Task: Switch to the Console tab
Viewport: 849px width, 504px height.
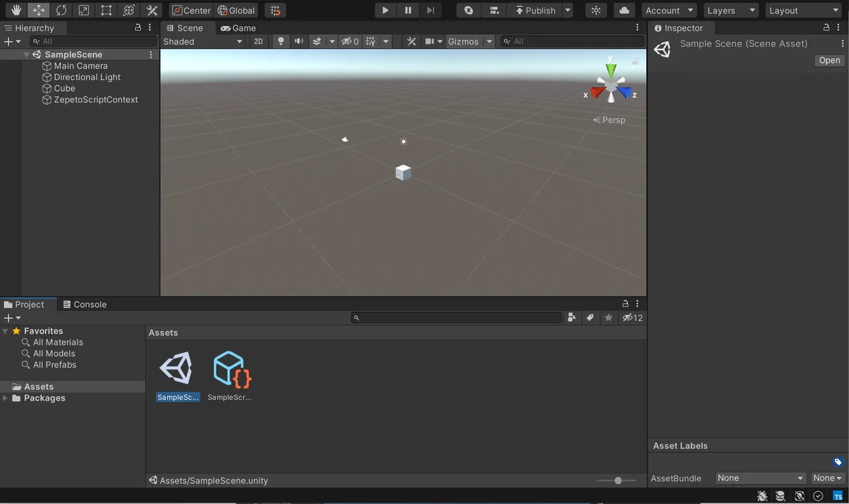Action: (84, 304)
